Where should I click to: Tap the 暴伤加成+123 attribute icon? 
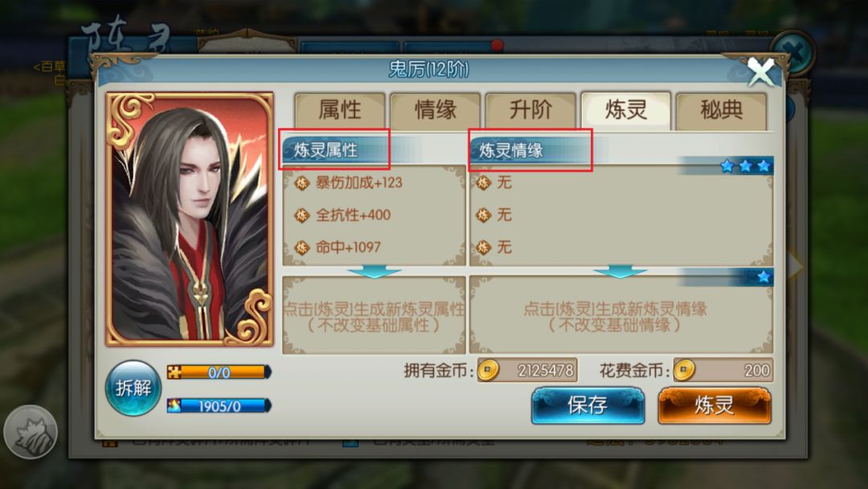point(301,183)
